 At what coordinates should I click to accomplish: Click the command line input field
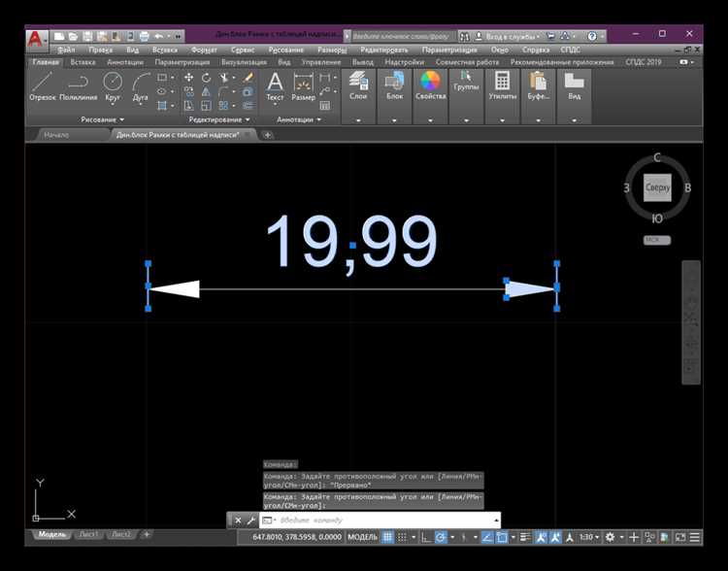click(380, 521)
